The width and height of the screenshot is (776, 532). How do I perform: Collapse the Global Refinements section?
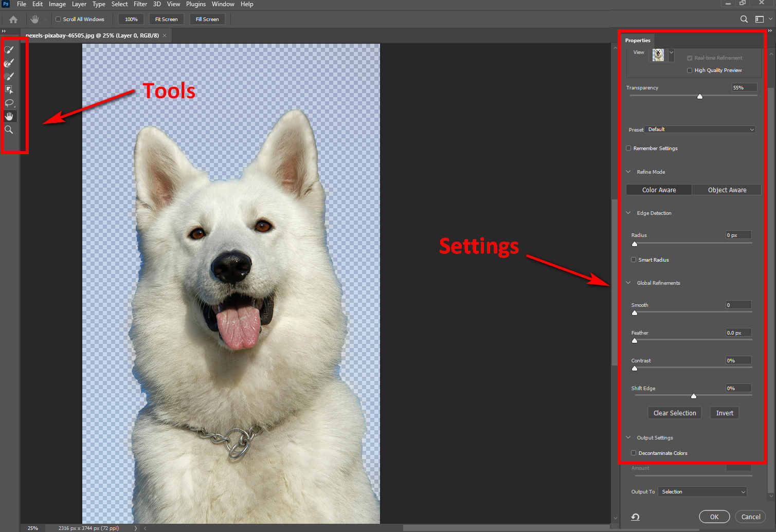pyautogui.click(x=628, y=283)
